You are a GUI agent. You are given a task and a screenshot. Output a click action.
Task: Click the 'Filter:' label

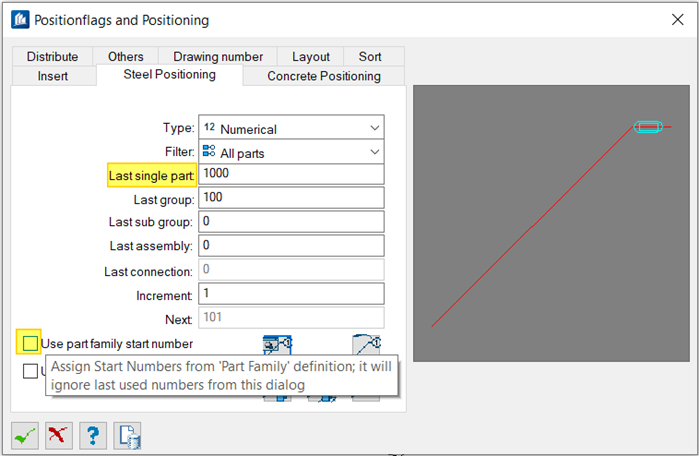[180, 152]
